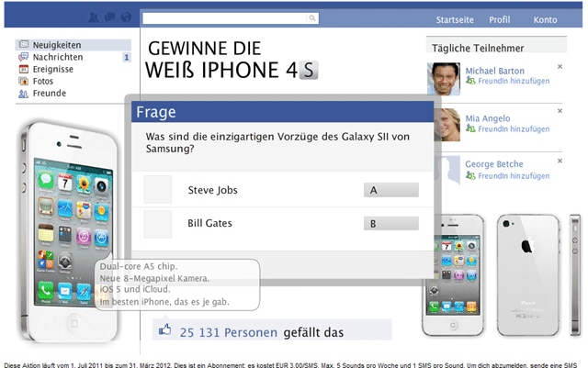The width and height of the screenshot is (588, 368).
Task: Open Konto in the header
Action: (545, 20)
